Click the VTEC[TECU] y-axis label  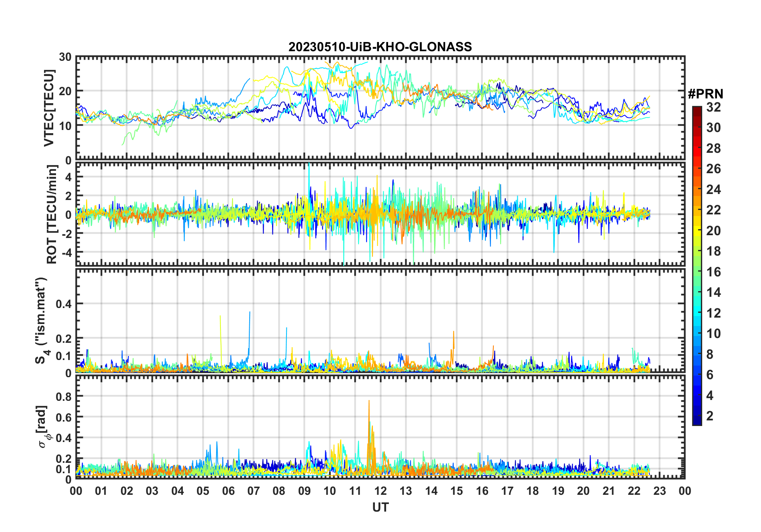(x=49, y=108)
